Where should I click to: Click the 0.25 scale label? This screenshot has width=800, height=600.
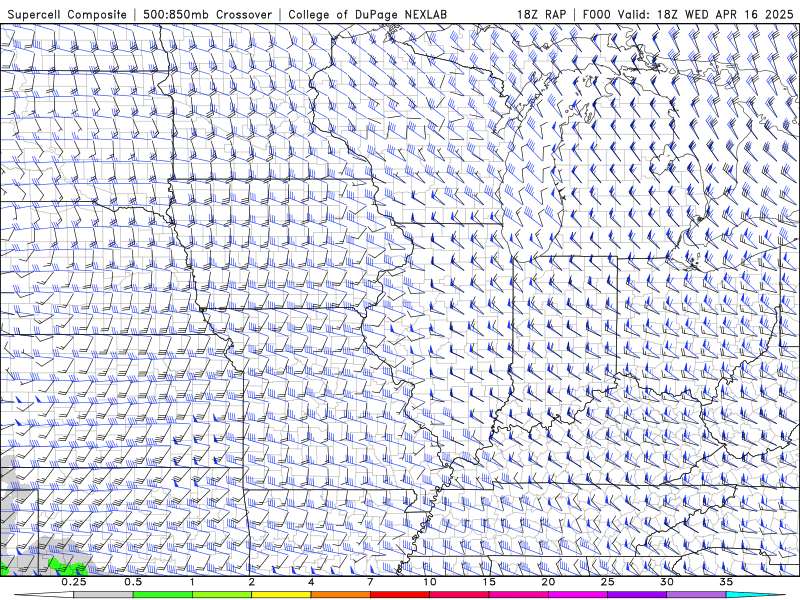[x=74, y=582]
